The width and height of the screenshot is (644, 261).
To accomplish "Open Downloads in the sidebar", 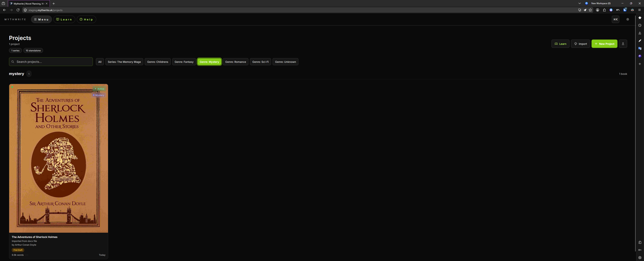I will click(640, 33).
